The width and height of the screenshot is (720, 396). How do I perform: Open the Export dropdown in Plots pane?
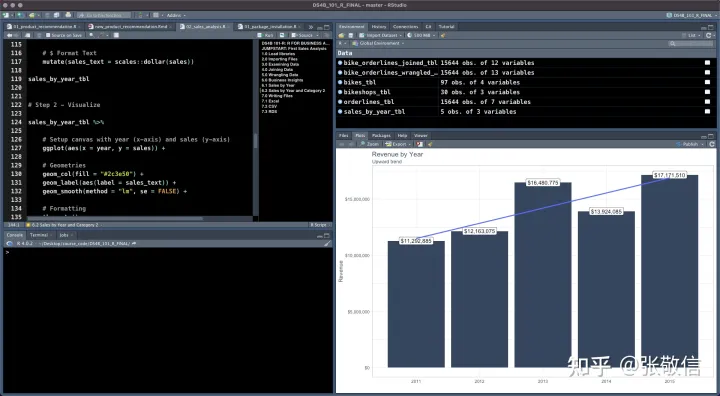(399, 144)
